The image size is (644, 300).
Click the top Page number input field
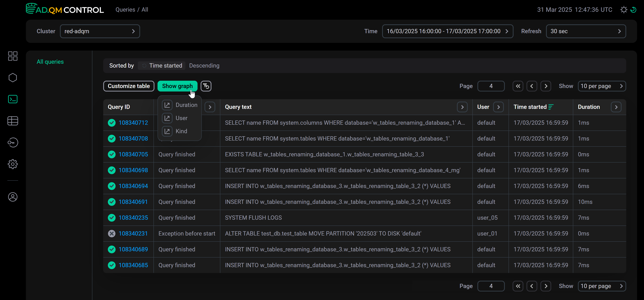click(x=491, y=86)
